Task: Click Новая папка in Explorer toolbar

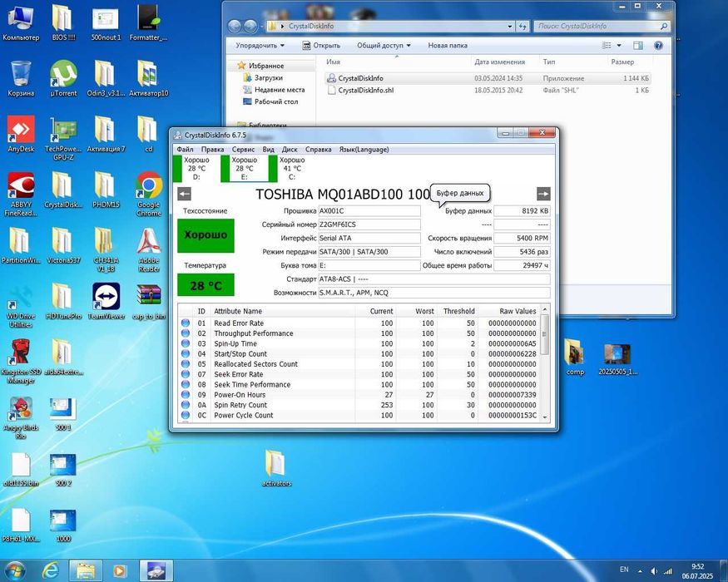Action: pyautogui.click(x=448, y=46)
